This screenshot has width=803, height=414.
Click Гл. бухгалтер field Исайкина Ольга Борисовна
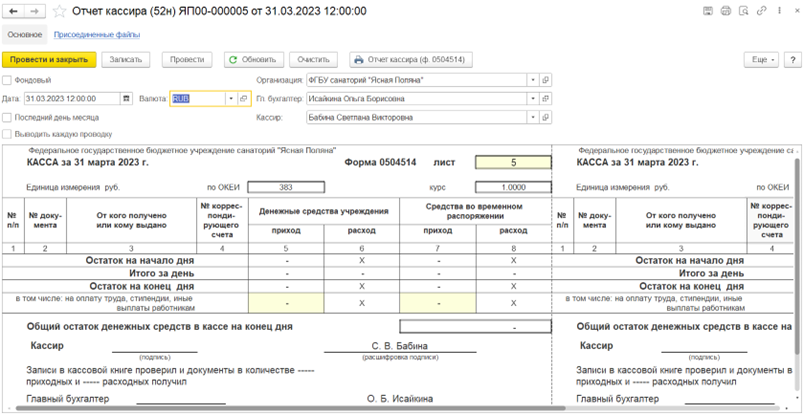coord(416,99)
